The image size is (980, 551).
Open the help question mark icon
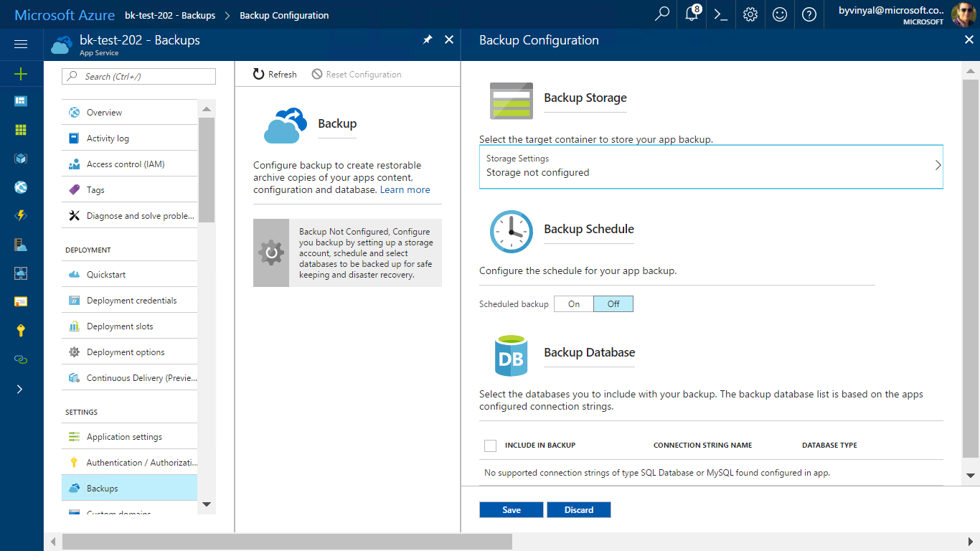[x=809, y=14]
